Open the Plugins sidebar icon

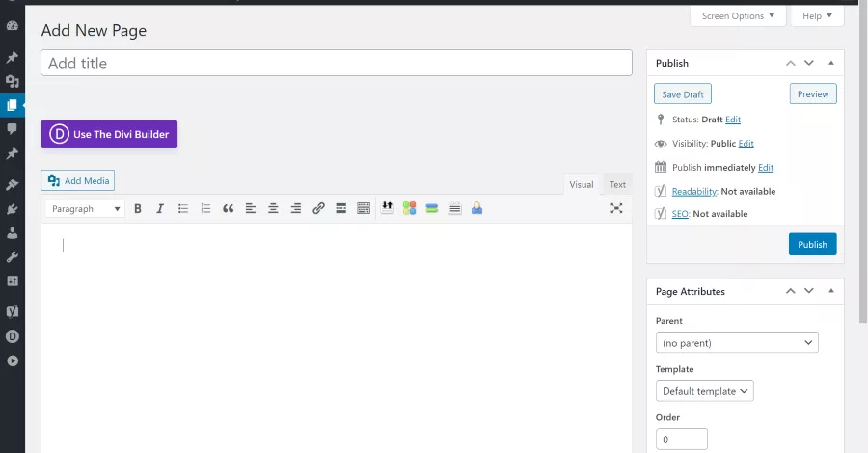[x=13, y=209]
